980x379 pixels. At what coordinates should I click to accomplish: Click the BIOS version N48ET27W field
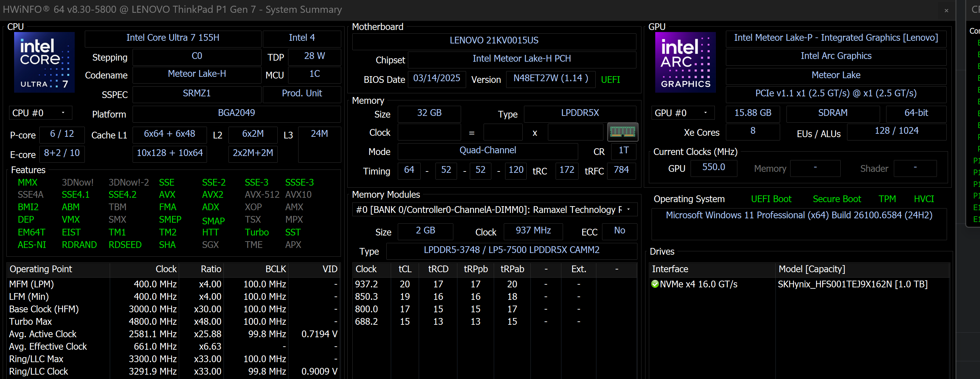click(550, 78)
